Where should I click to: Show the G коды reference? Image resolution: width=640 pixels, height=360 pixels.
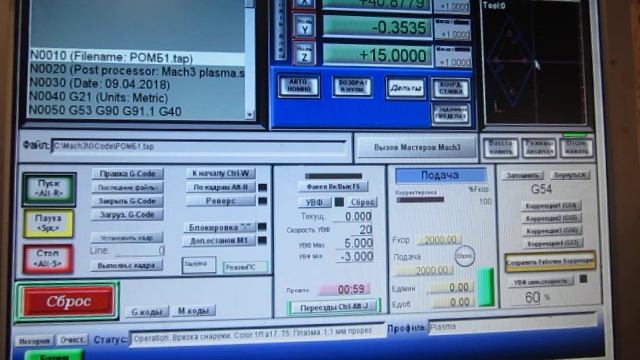click(147, 312)
